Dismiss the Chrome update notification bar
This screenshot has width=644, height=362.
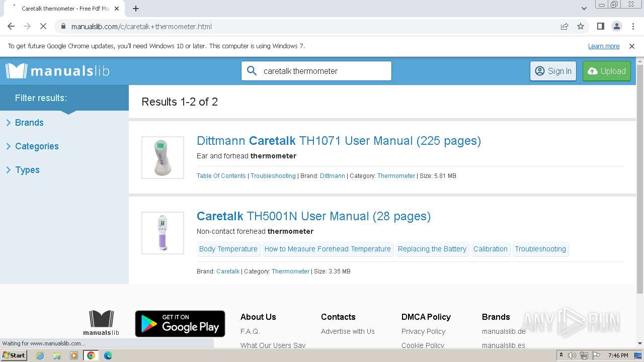pos(632,46)
